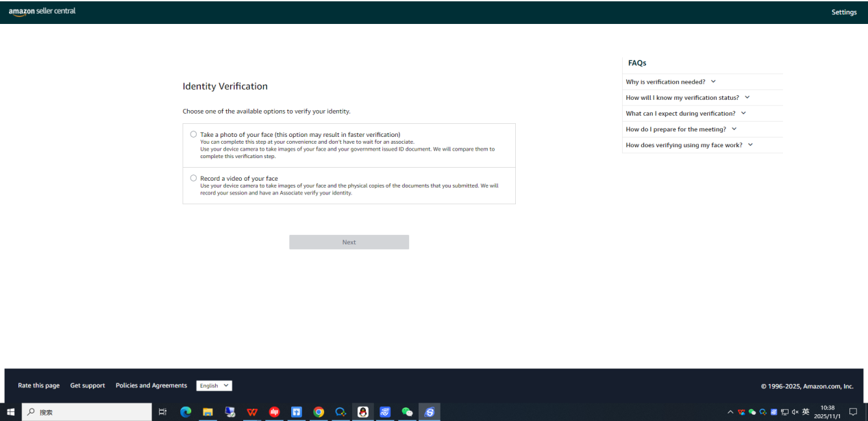Open Microsoft Edge from the taskbar

point(186,412)
